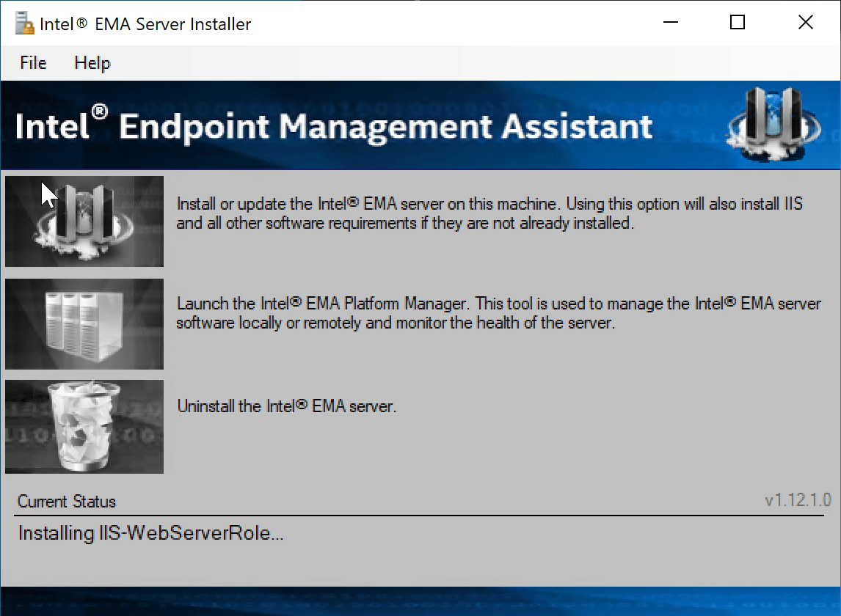Click the 'Installing IIS-WebServerRole...' status text
The image size is (841, 616).
150,533
